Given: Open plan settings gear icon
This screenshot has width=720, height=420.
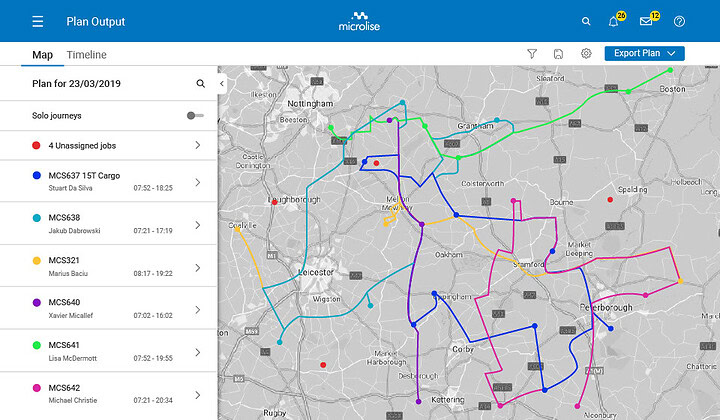Looking at the screenshot, I should pos(586,54).
